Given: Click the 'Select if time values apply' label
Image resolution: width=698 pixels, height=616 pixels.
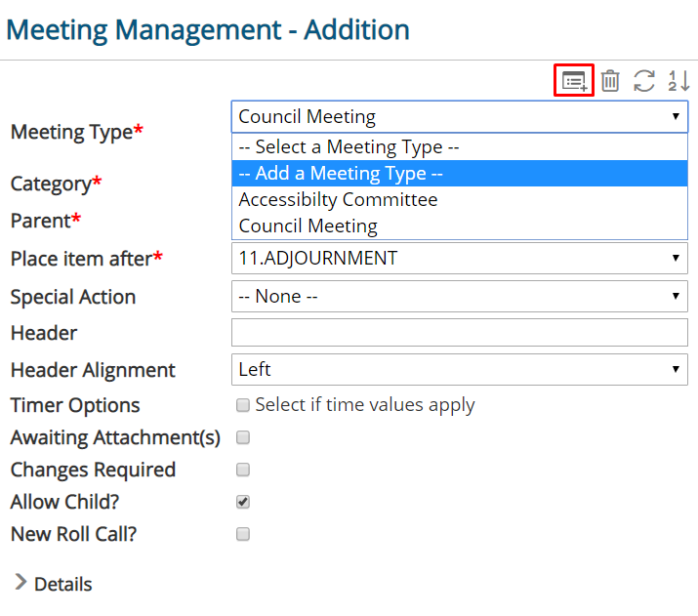Looking at the screenshot, I should coord(364,405).
